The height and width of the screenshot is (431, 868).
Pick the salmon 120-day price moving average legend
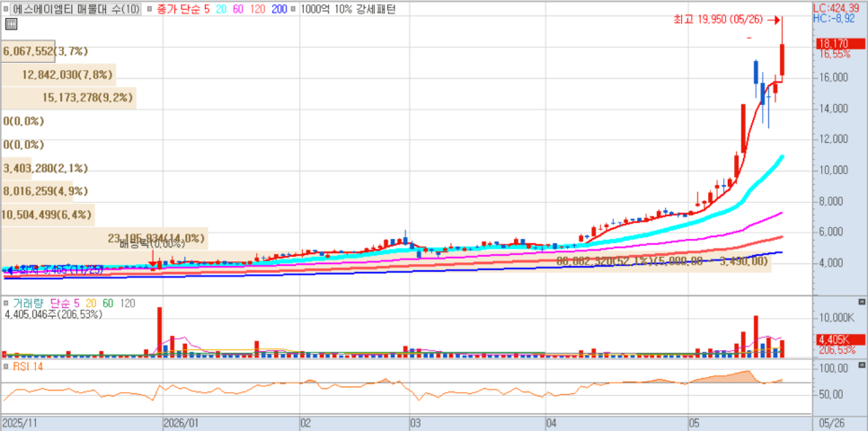coord(256,9)
